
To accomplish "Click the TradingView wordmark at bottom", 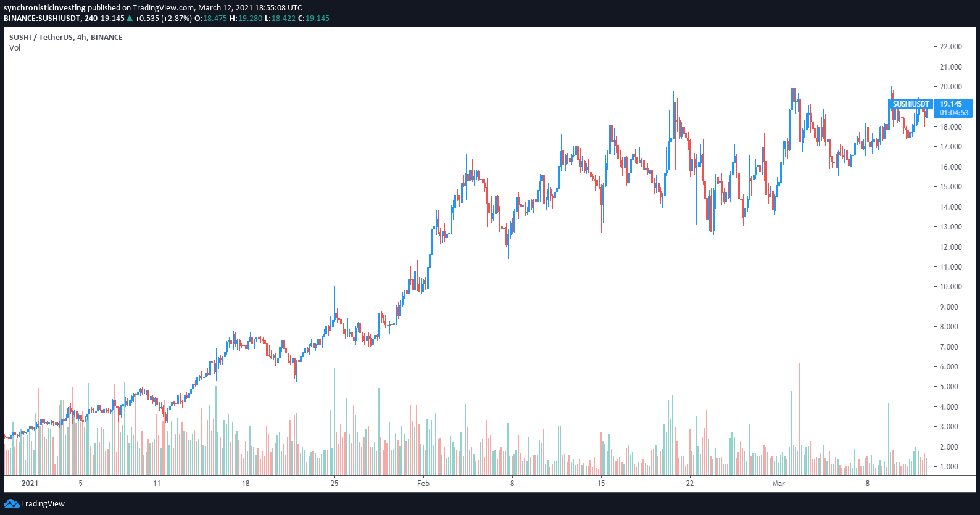I will pos(43,504).
